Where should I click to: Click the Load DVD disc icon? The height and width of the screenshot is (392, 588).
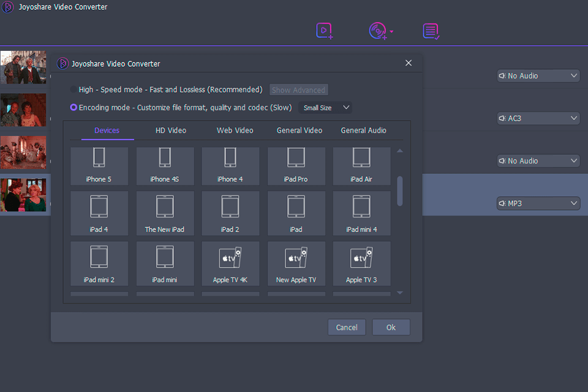pos(378,31)
